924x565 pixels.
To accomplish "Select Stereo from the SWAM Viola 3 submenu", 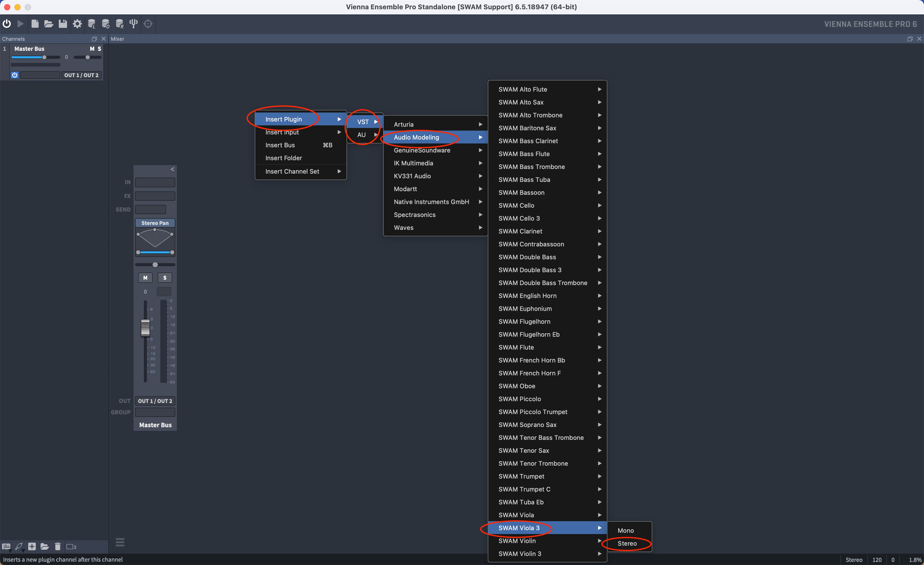I will click(627, 543).
